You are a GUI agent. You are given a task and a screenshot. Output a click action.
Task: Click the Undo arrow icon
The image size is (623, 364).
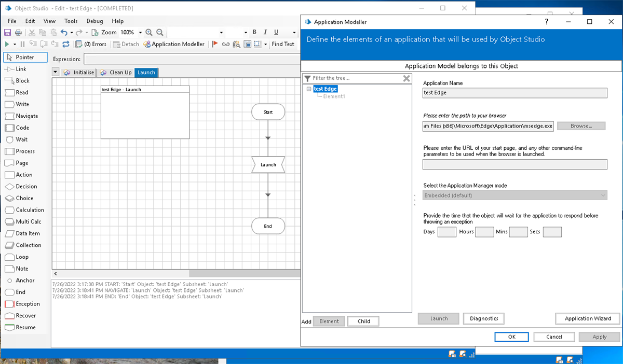[x=64, y=33]
